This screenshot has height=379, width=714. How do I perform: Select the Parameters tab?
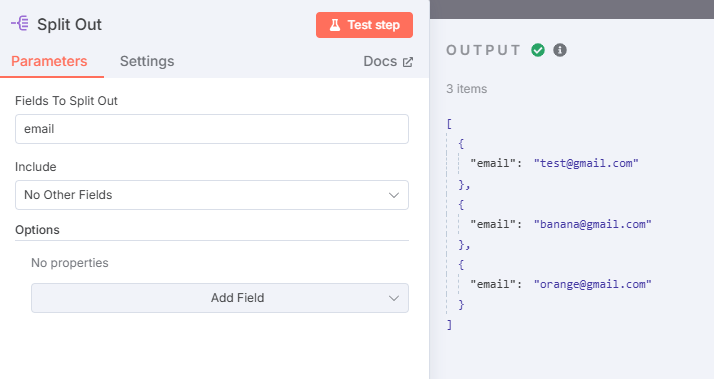pos(49,61)
